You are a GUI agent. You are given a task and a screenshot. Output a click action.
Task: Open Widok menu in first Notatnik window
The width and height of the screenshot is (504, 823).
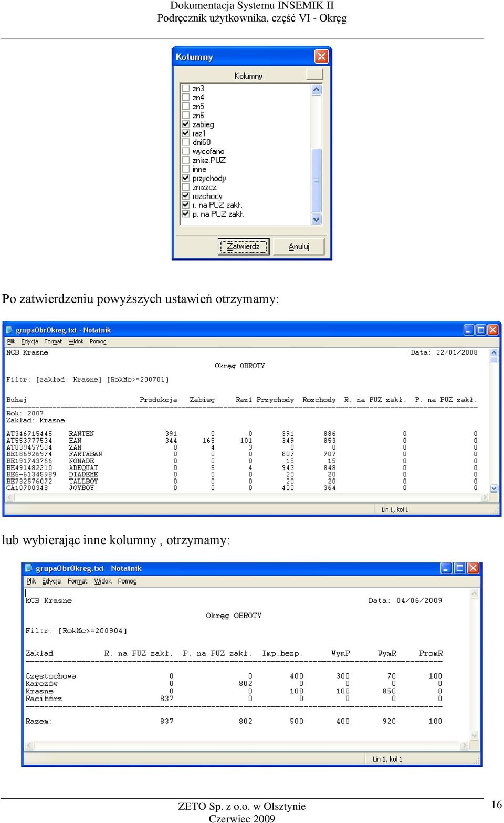click(76, 341)
